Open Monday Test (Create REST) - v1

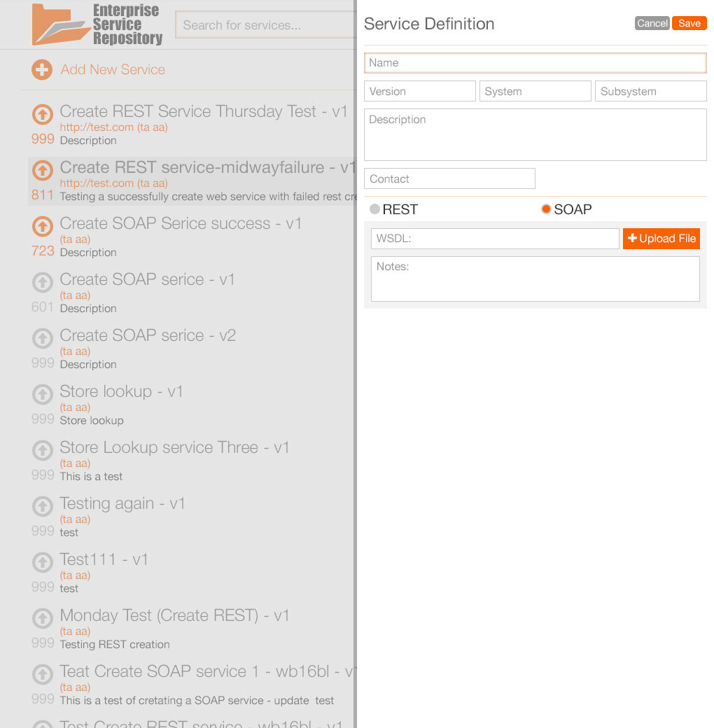(174, 615)
